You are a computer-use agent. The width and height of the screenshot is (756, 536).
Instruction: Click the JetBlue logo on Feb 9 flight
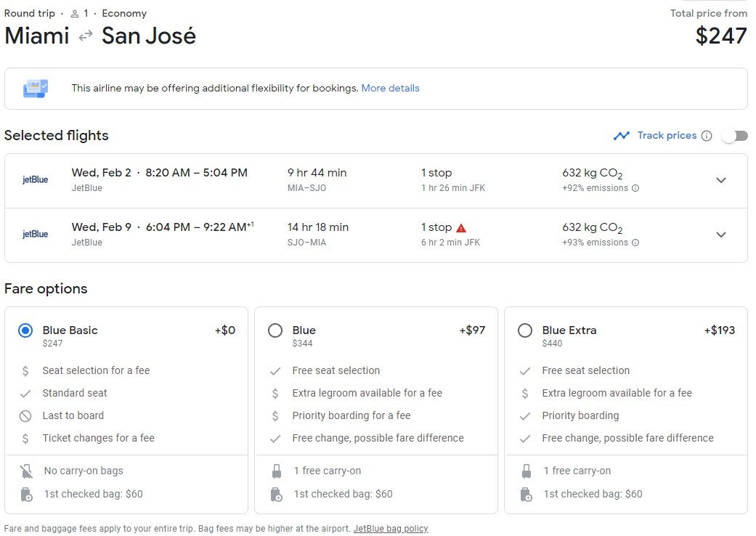tap(35, 235)
